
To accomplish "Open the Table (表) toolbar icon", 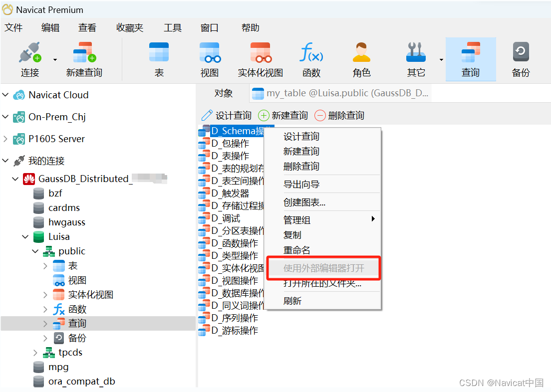I will coord(159,52).
